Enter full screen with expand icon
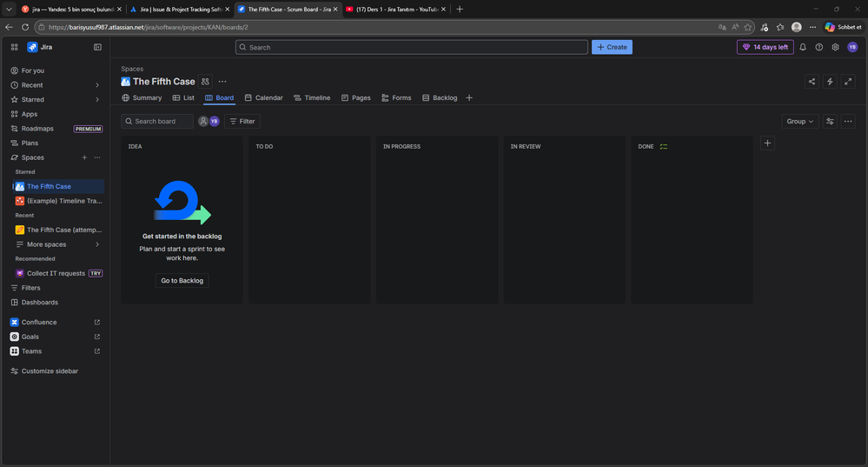 click(848, 82)
